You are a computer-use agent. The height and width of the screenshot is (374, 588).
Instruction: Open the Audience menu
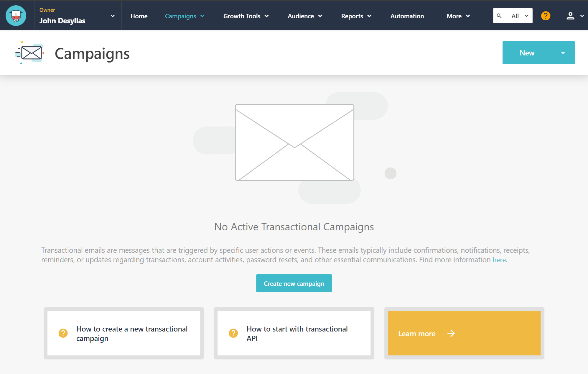click(x=305, y=16)
